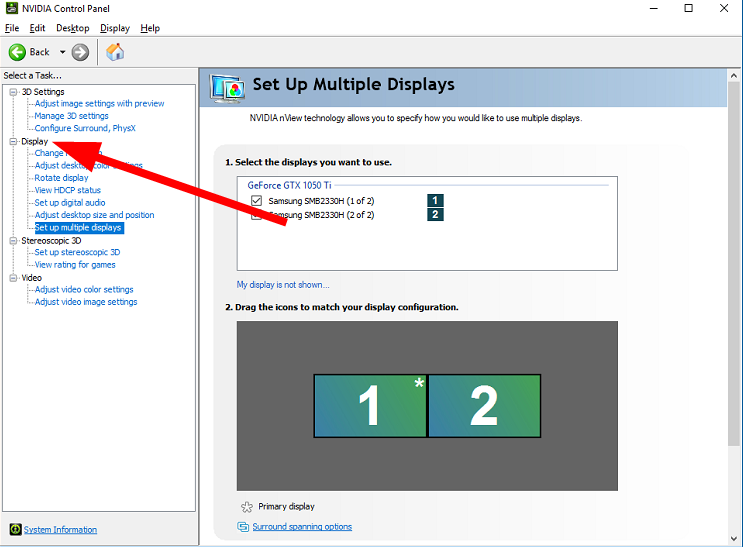Open Adjust image settings with preview
Screen dimensions: 743x547
pos(100,103)
